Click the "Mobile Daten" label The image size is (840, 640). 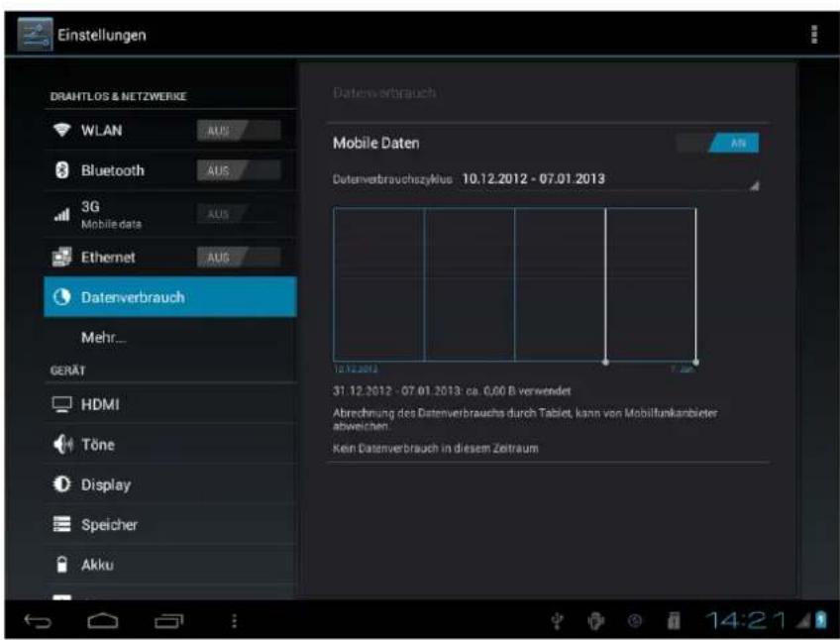[376, 143]
